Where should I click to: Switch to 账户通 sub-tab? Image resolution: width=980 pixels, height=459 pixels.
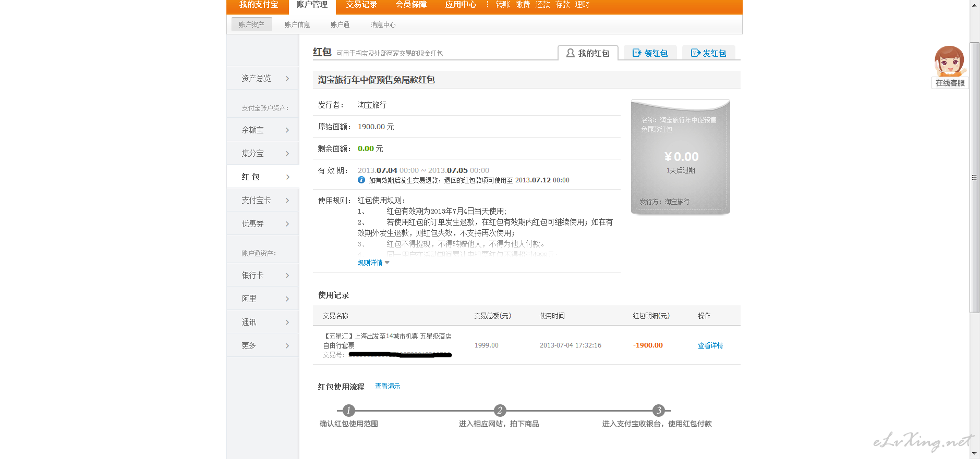(x=340, y=24)
